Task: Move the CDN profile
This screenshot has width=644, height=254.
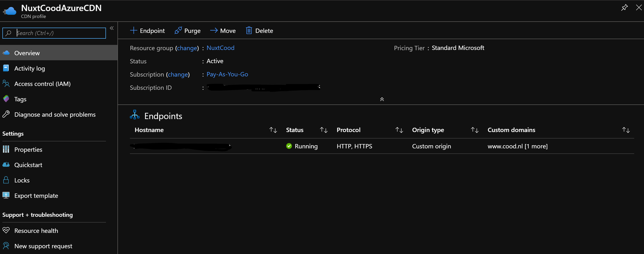Action: click(x=223, y=30)
